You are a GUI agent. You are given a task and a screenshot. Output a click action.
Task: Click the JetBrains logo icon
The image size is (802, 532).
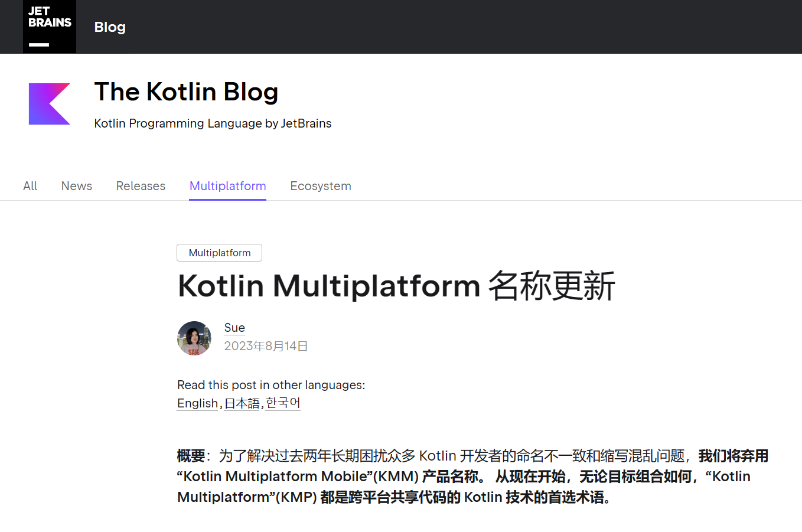(49, 27)
